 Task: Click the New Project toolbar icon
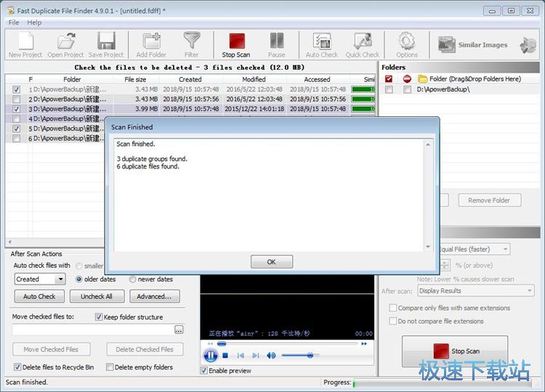click(25, 44)
